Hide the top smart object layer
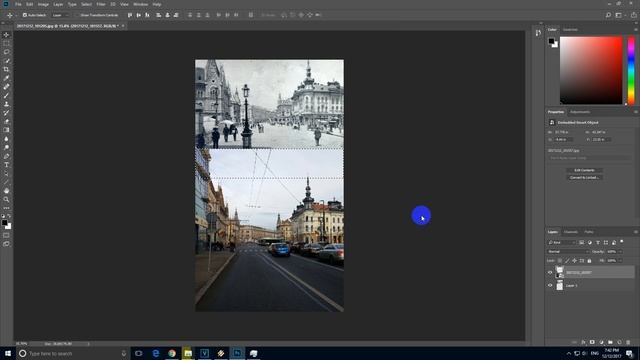 click(x=550, y=272)
